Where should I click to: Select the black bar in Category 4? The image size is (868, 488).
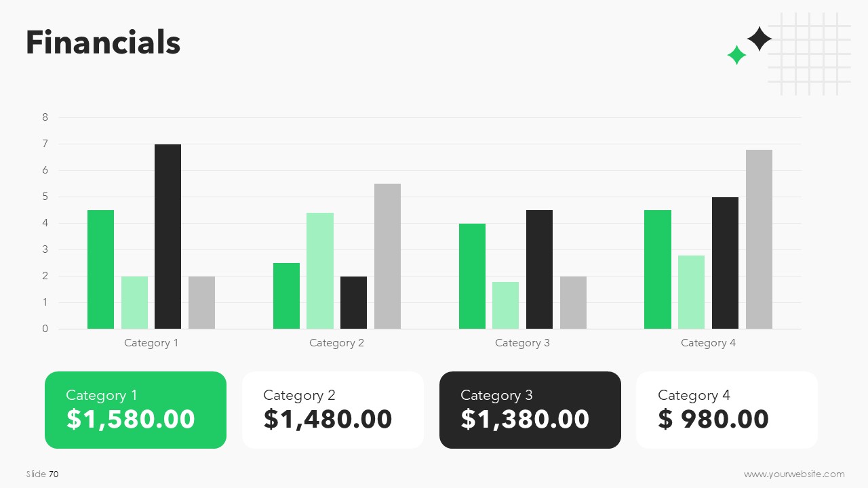coord(725,263)
